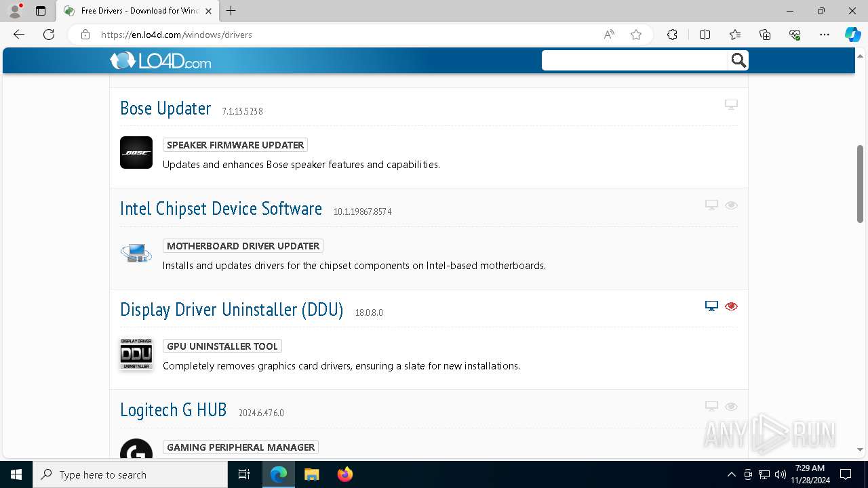868x488 pixels.
Task: Open the Bose Updater app icon
Action: [136, 152]
